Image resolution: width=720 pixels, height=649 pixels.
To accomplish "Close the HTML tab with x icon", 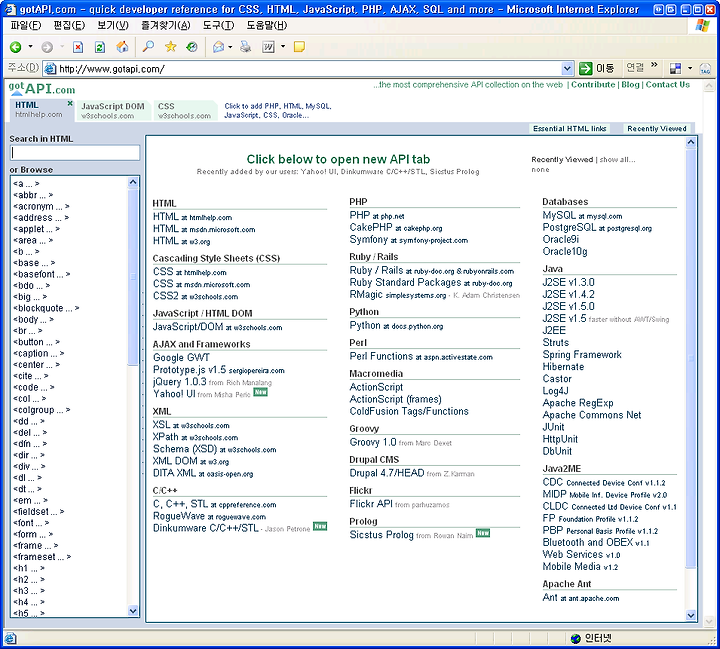I will pos(70,103).
